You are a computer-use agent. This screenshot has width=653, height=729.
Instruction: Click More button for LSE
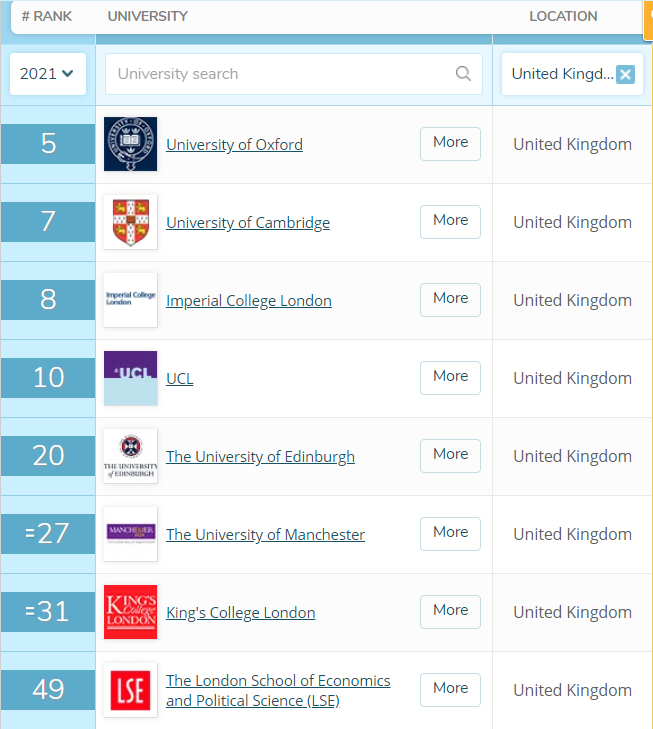tap(450, 690)
